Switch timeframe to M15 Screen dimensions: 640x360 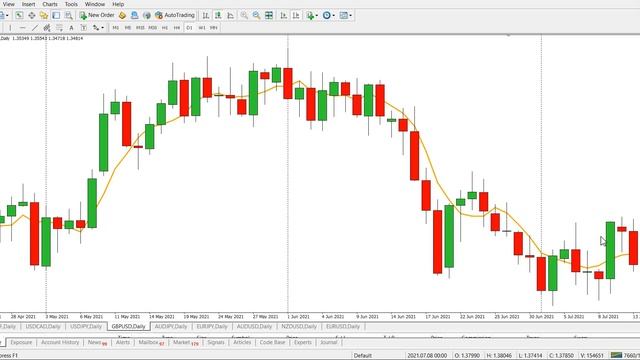pos(140,28)
